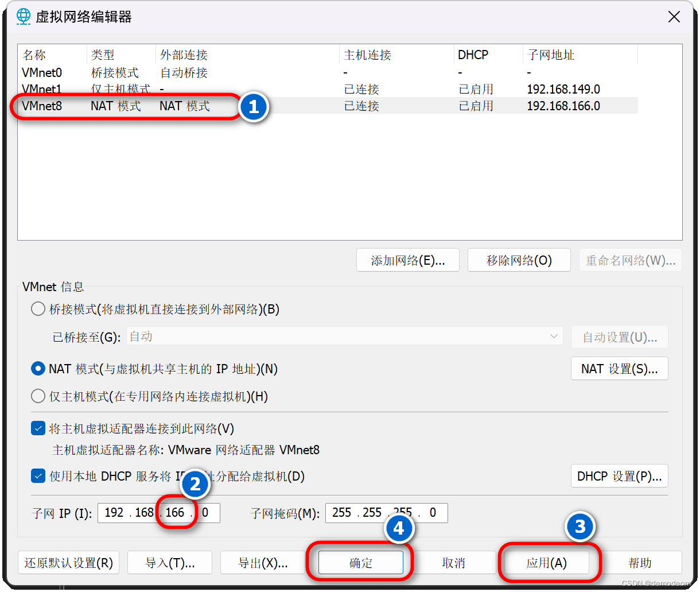Confirm with the 确定 button
The width and height of the screenshot is (700, 592).
tap(361, 563)
